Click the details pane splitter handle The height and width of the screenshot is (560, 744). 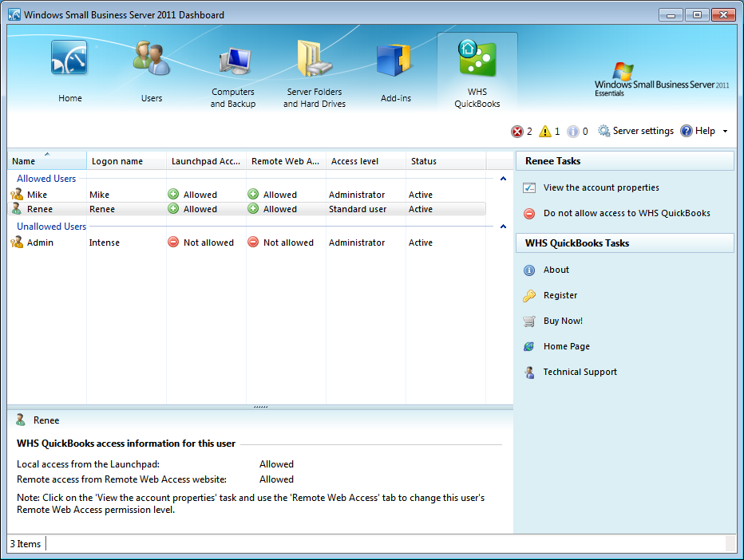point(260,407)
